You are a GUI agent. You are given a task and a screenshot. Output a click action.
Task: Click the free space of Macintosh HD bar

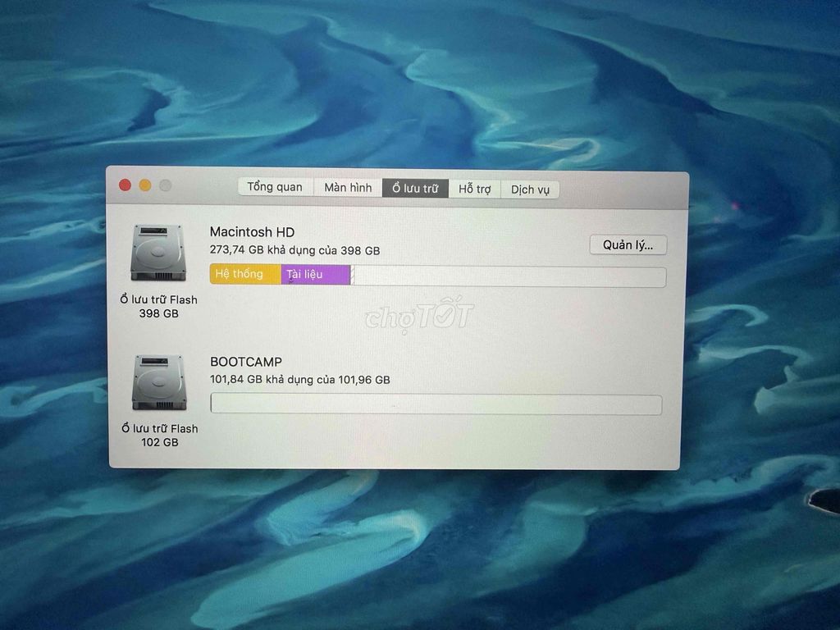509,277
